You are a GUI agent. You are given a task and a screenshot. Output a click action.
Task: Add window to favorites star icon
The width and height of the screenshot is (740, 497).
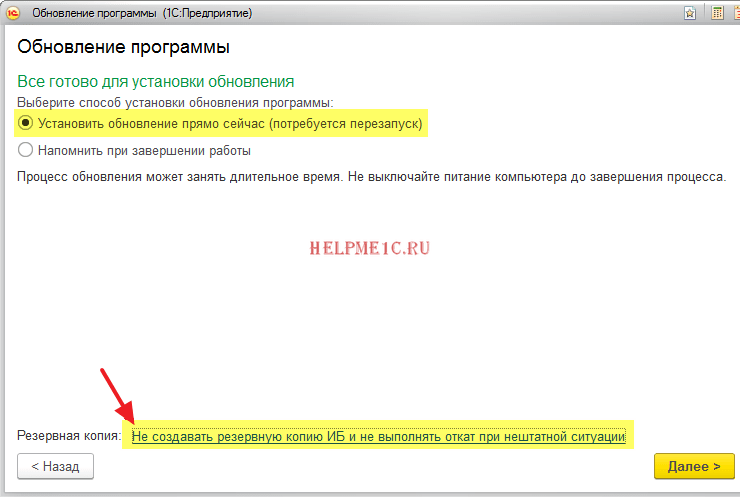[690, 13]
